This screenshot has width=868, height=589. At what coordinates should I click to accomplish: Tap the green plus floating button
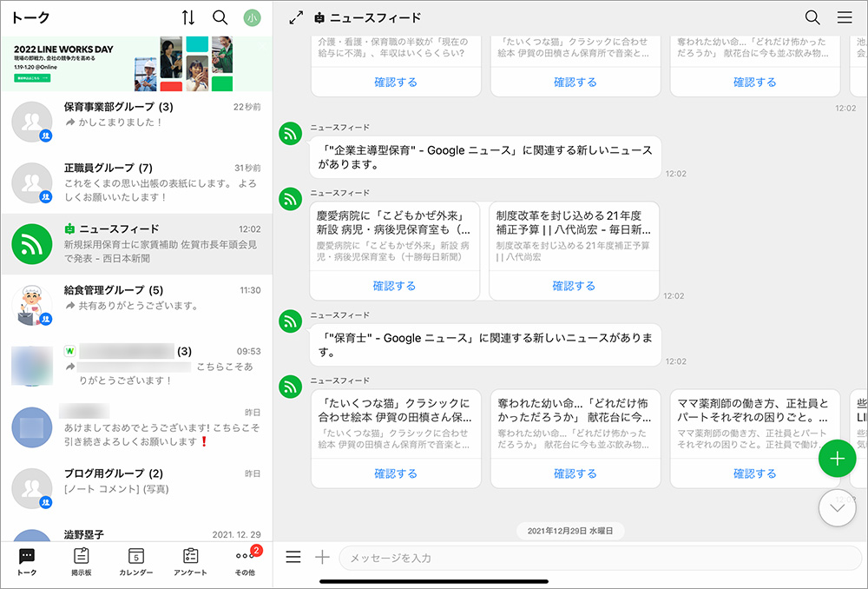837,460
